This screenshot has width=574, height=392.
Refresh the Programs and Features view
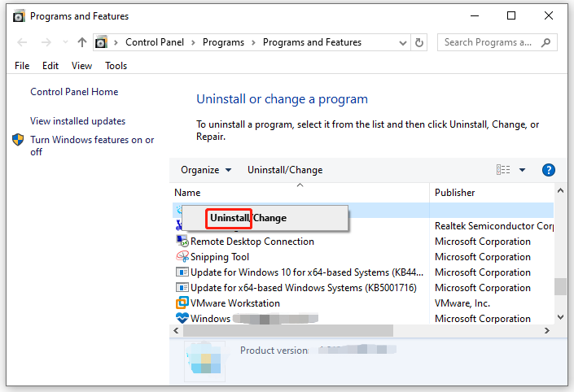tap(419, 42)
